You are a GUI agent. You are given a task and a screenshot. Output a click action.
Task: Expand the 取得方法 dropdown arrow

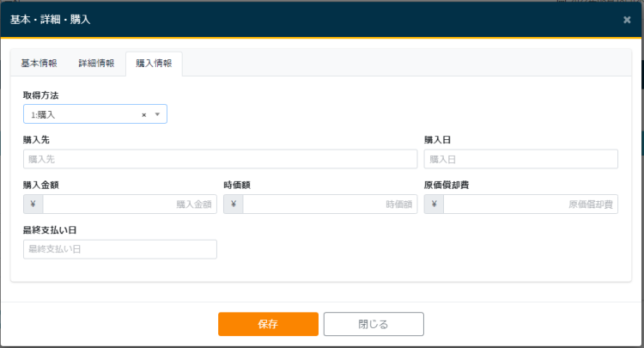[157, 114]
